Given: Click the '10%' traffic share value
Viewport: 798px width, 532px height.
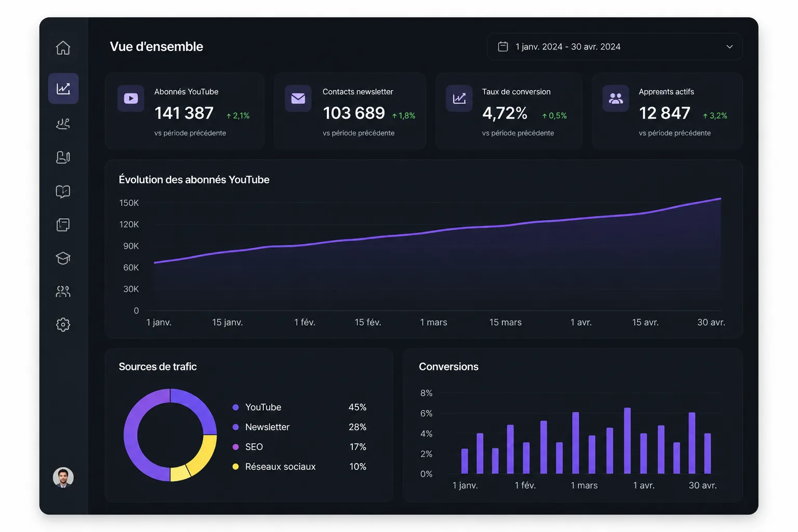Looking at the screenshot, I should pos(358,467).
